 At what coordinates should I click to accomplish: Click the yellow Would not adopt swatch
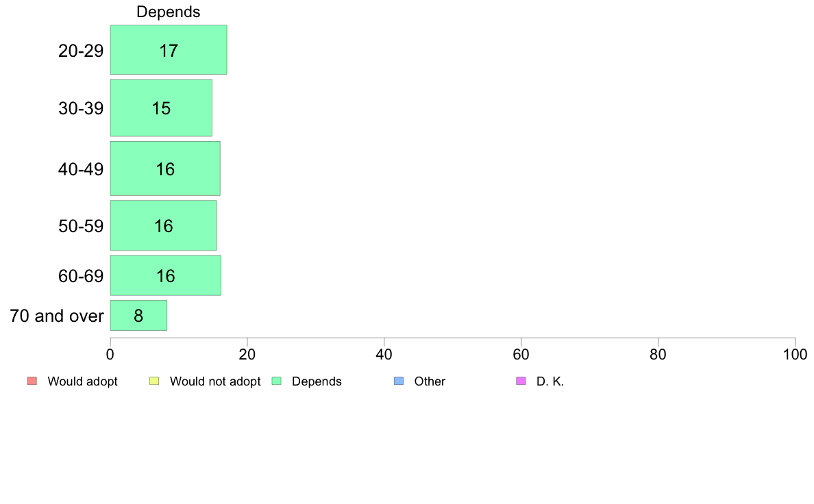[x=154, y=381]
